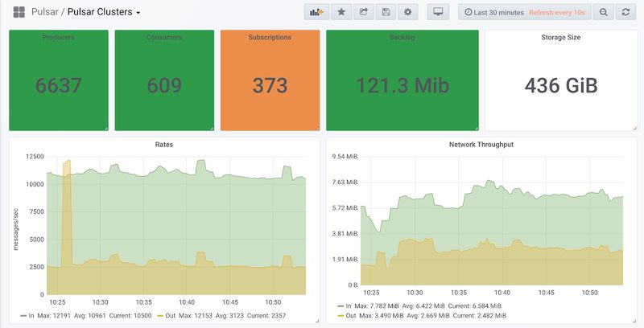This screenshot has height=328, width=644.
Task: Open dashboard settings gear
Action: pyautogui.click(x=408, y=12)
